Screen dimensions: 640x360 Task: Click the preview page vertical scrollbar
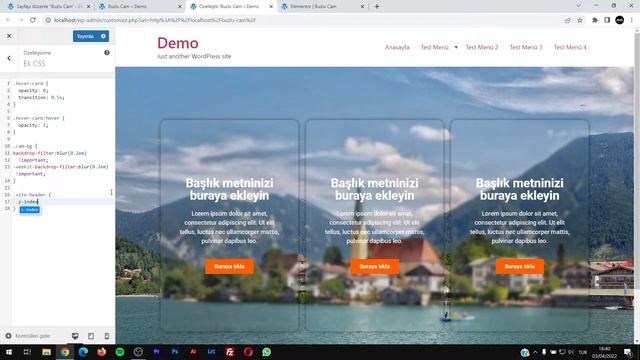coord(636,186)
